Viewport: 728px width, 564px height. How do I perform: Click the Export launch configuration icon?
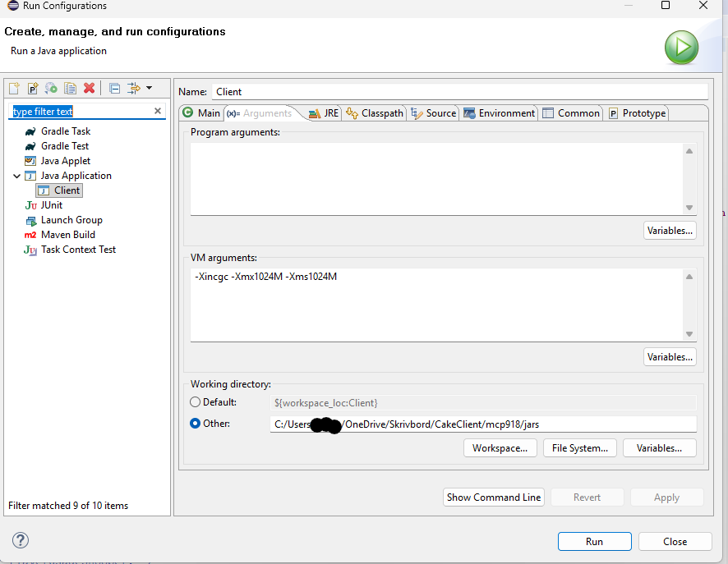(x=51, y=88)
